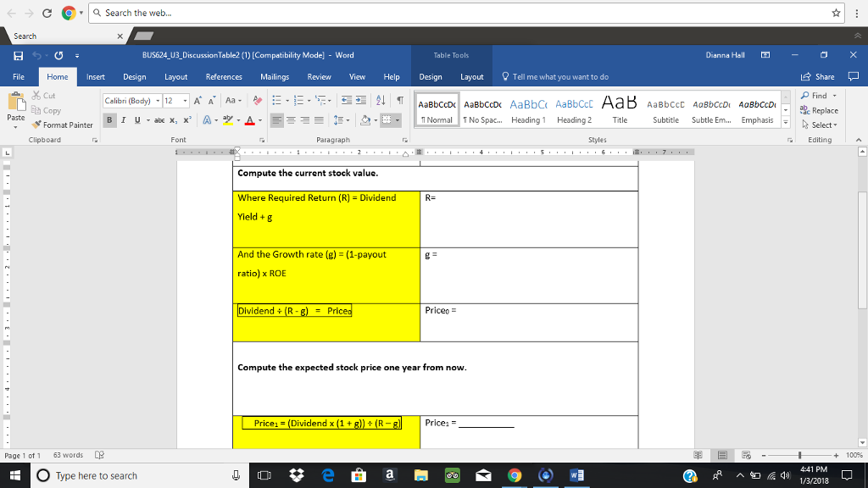
Task: Expand the Font Color dropdown arrow
Action: pyautogui.click(x=259, y=119)
